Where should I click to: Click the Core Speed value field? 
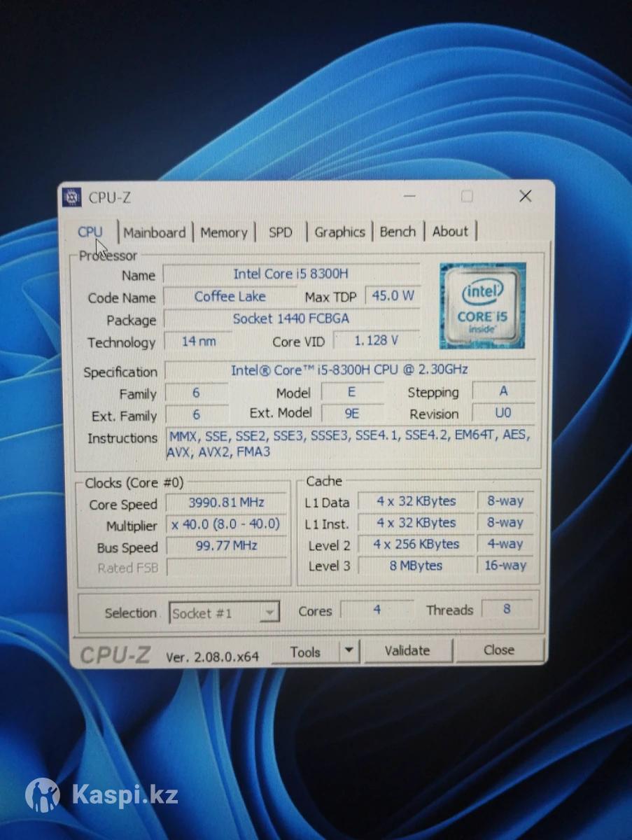click(x=226, y=503)
